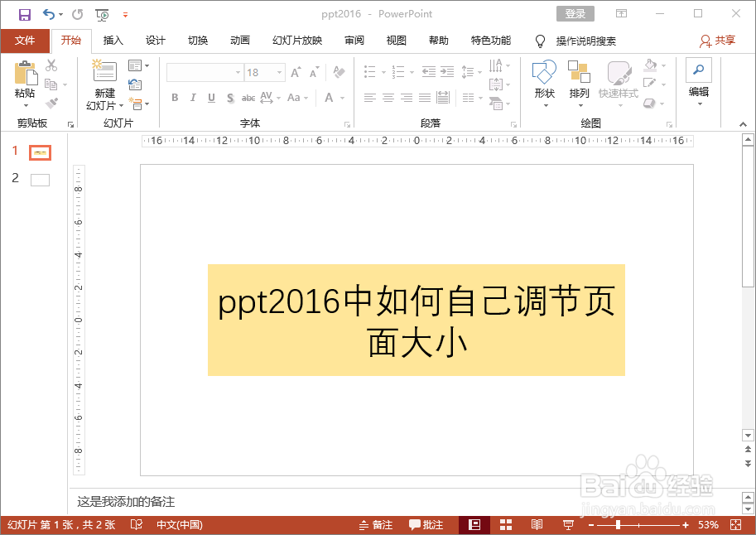The height and width of the screenshot is (535, 756).
Task: Open 编辑 find and edit tools
Action: click(699, 82)
